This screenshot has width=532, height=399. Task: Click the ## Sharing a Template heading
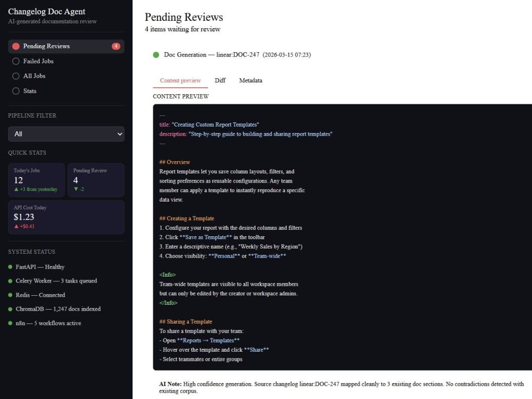186,322
